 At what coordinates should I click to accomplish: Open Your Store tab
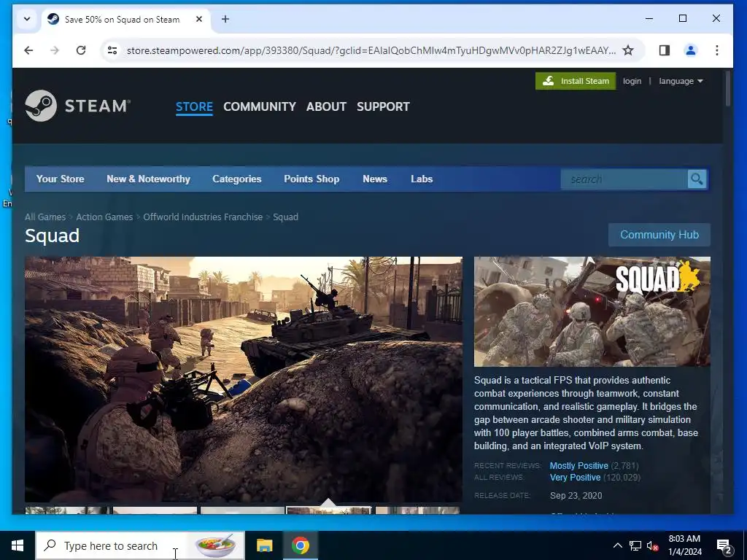point(61,179)
